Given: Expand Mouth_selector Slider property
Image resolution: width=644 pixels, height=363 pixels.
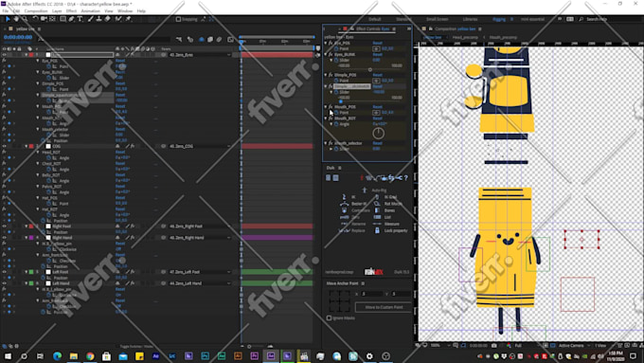Looking at the screenshot, I should (x=331, y=149).
